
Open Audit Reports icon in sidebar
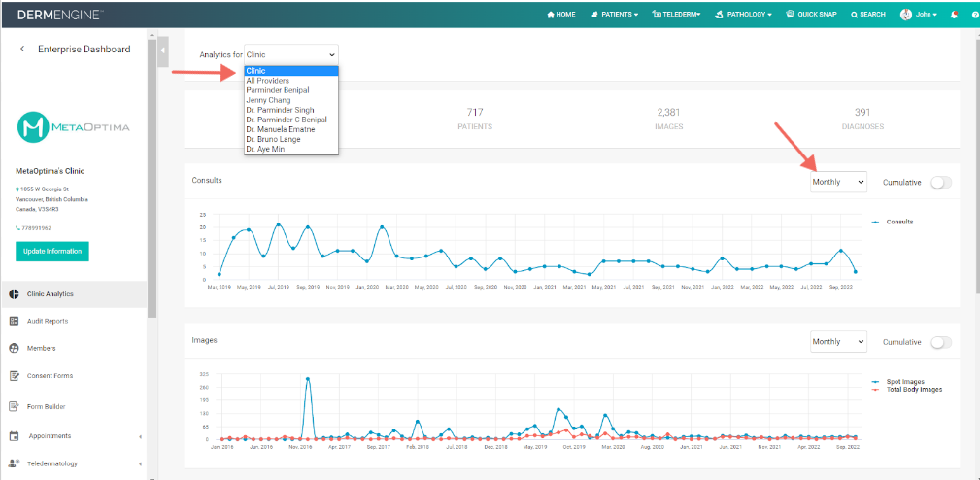[x=14, y=321]
